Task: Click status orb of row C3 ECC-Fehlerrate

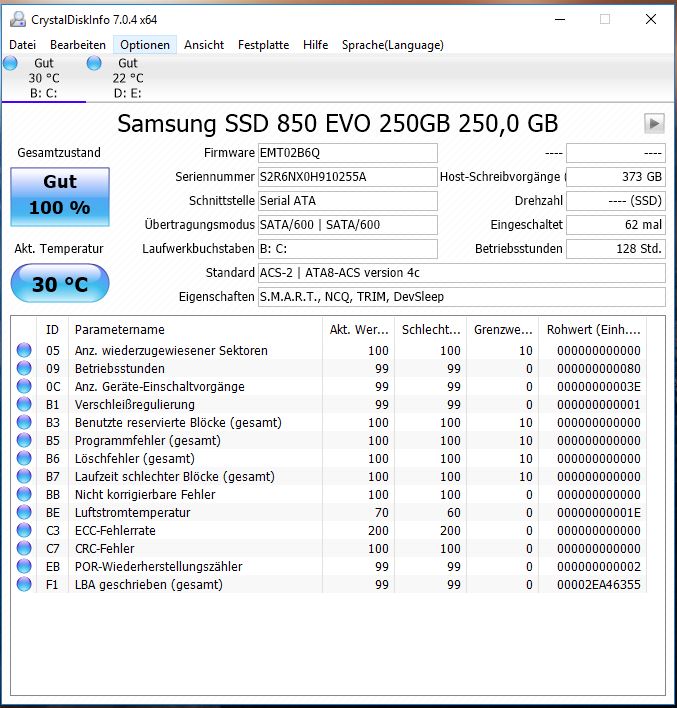Action: point(24,531)
